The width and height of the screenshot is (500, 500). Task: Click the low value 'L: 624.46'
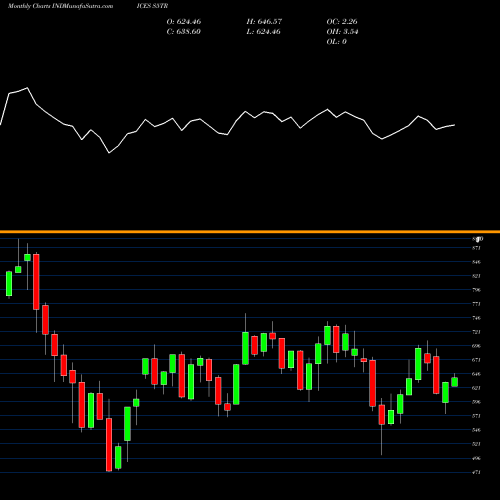[x=263, y=32]
